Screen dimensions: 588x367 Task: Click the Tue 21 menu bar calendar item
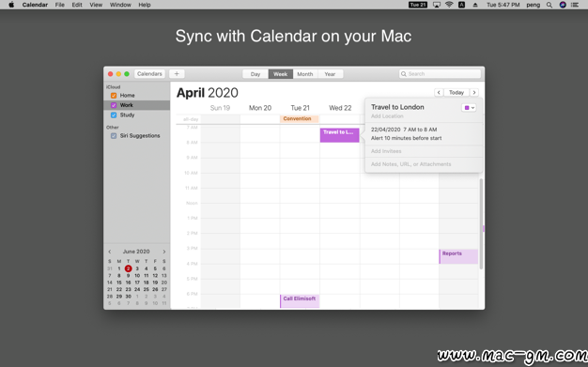coord(418,5)
